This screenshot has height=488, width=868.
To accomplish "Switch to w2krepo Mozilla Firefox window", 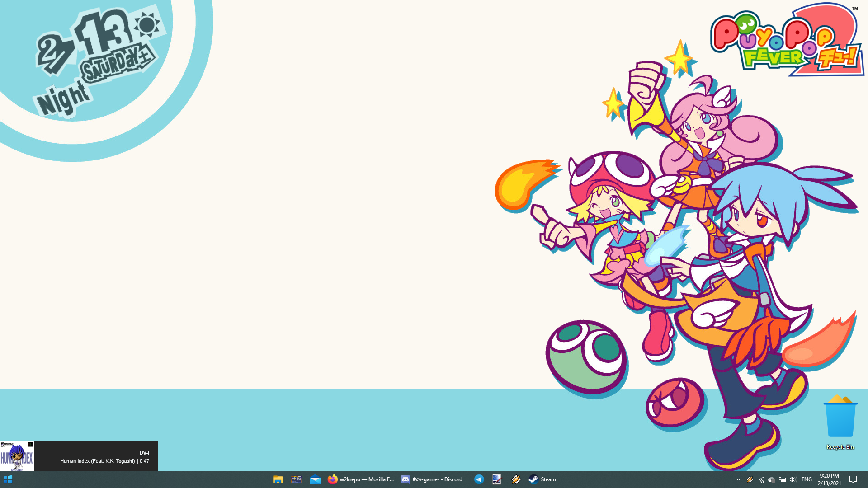I will coord(361,479).
